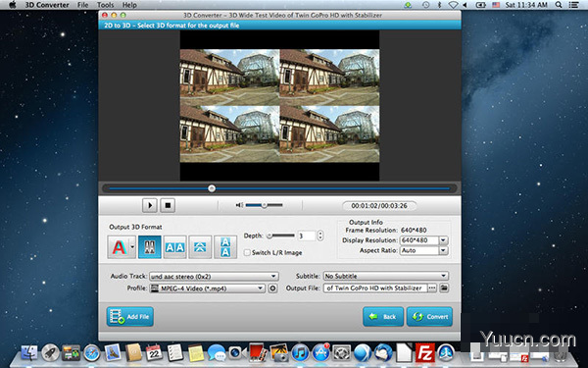This screenshot has width=588, height=368.
Task: Click the Frame Resolution 640*480 value
Action: 414,231
